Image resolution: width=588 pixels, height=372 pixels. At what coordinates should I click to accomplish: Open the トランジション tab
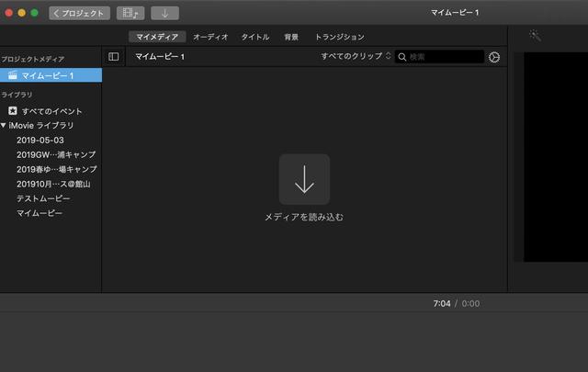pyautogui.click(x=340, y=37)
